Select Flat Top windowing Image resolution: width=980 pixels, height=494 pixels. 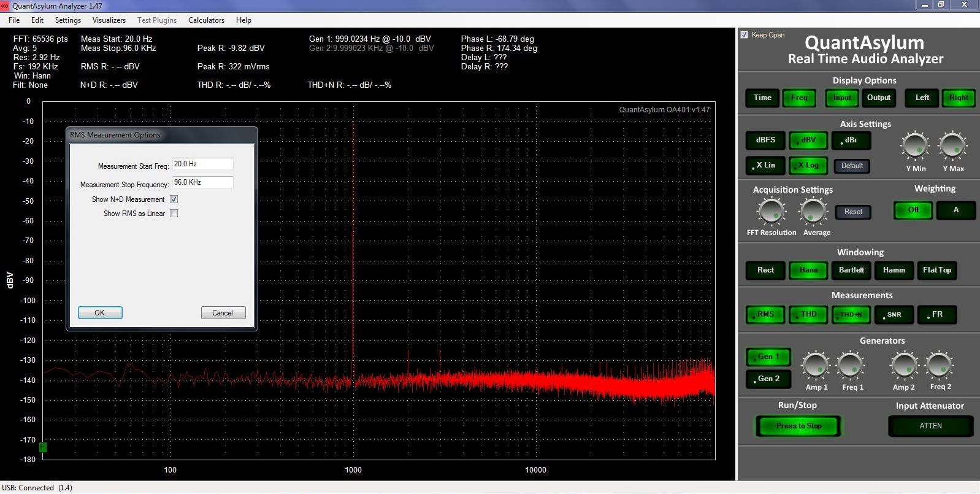(x=937, y=271)
